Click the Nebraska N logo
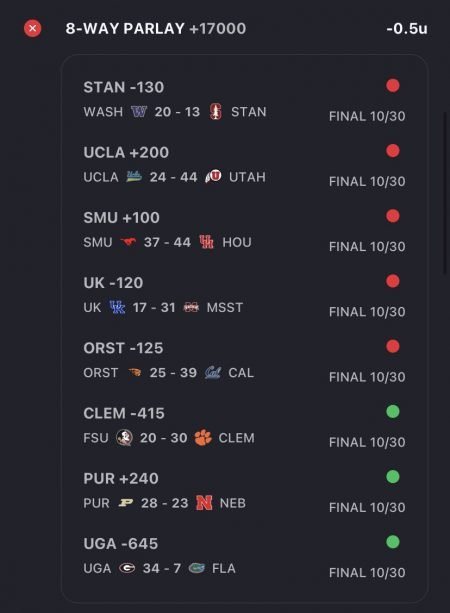 (x=204, y=503)
